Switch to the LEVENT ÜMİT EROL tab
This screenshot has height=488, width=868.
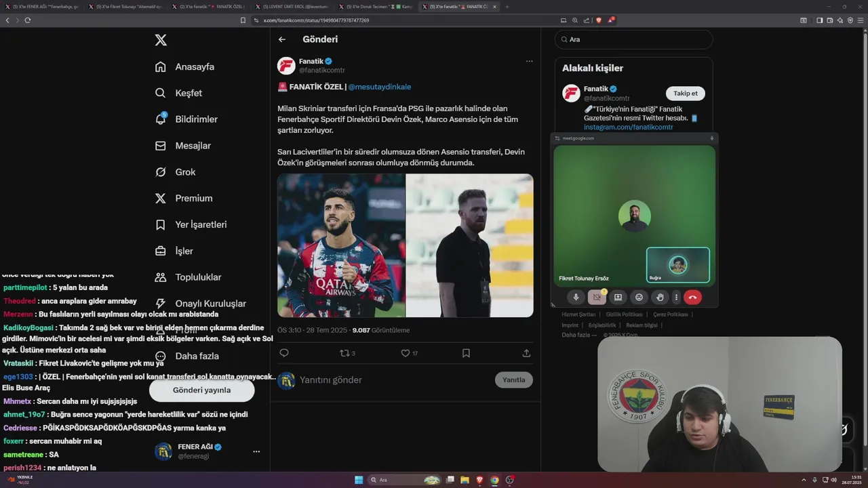pyautogui.click(x=292, y=7)
